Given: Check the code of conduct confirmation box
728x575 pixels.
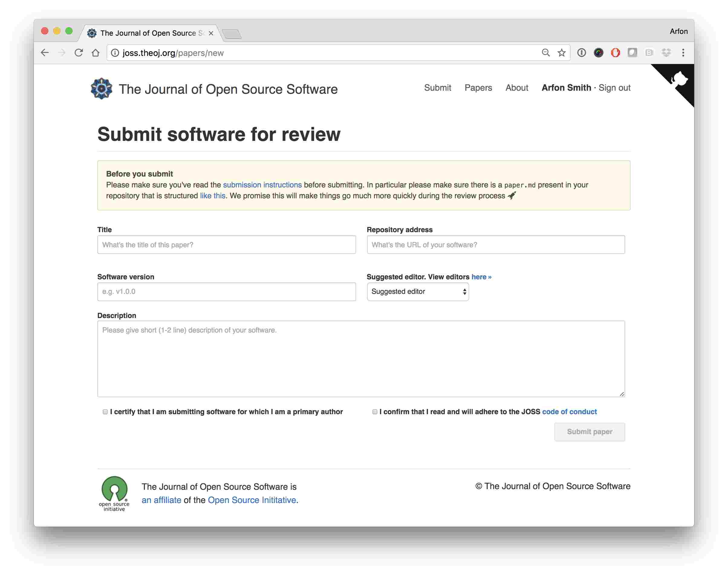Looking at the screenshot, I should 375,412.
